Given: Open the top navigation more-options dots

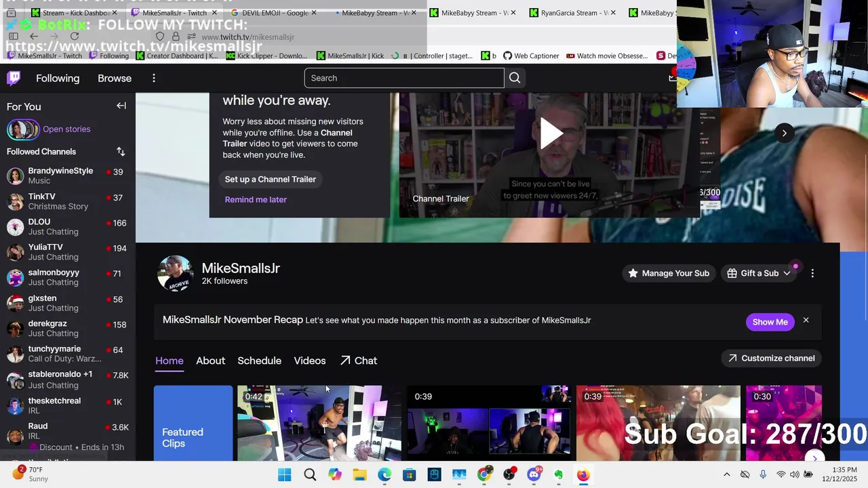Looking at the screenshot, I should click(154, 78).
